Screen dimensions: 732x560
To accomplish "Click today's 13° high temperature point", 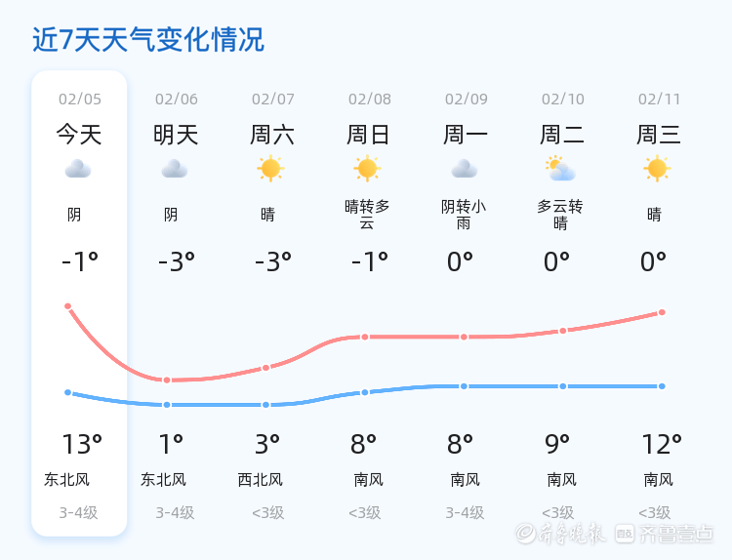I will tap(68, 306).
